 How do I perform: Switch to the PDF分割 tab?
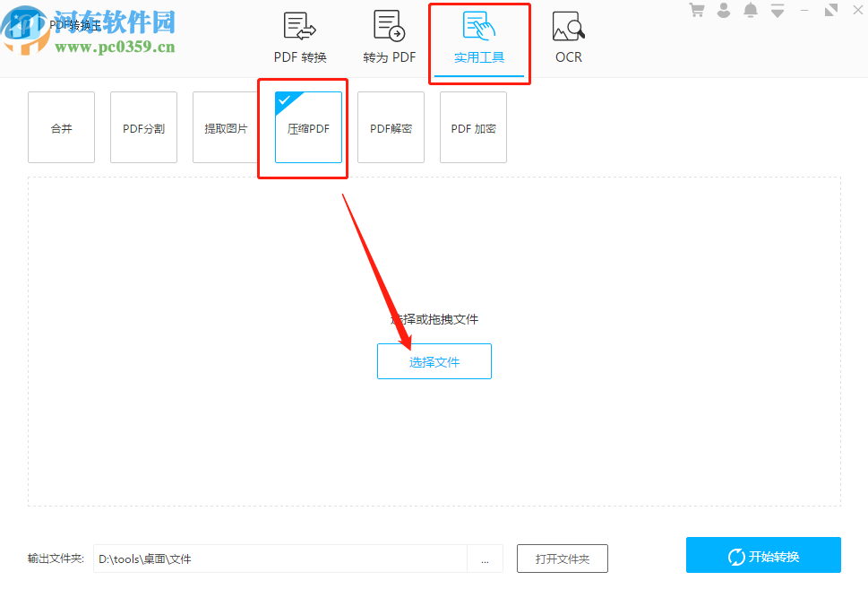coord(143,126)
